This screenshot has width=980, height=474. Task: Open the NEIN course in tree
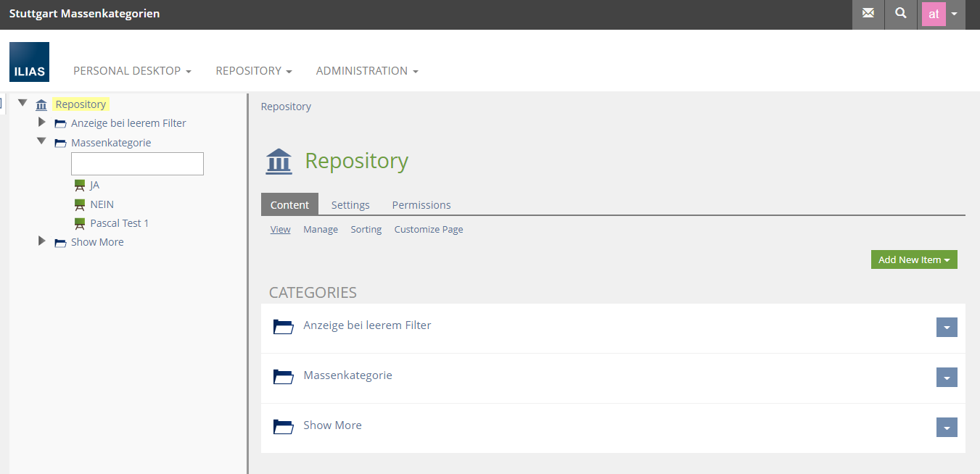(x=102, y=204)
